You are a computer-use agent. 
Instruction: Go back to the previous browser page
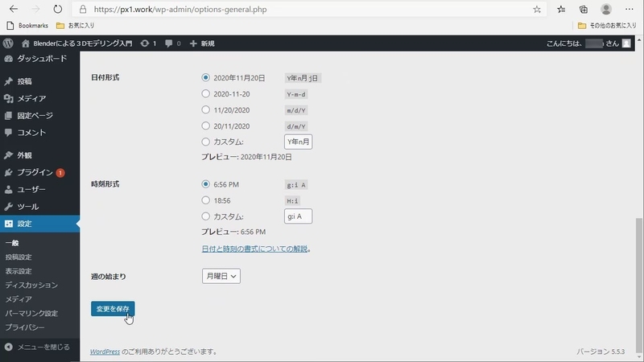click(x=14, y=9)
